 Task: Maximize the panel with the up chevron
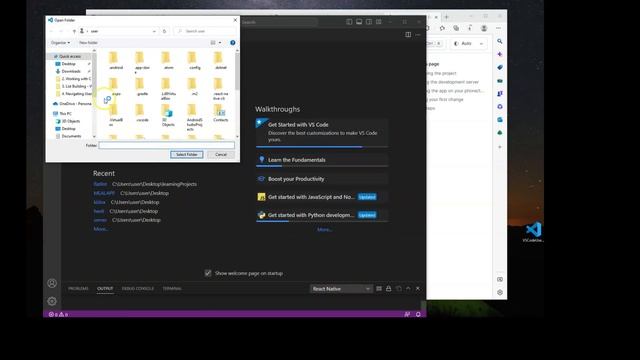click(408, 289)
